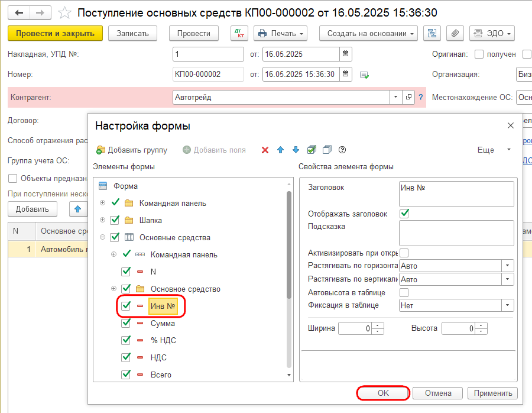The width and height of the screenshot is (532, 413).
Task: Open the Еще menu in form settings
Action: point(494,150)
